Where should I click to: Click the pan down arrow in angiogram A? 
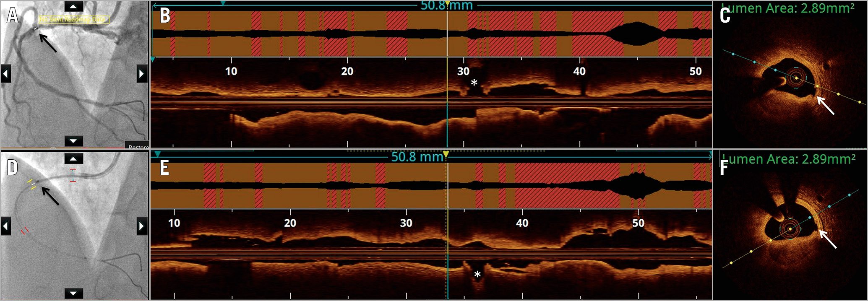(x=73, y=141)
